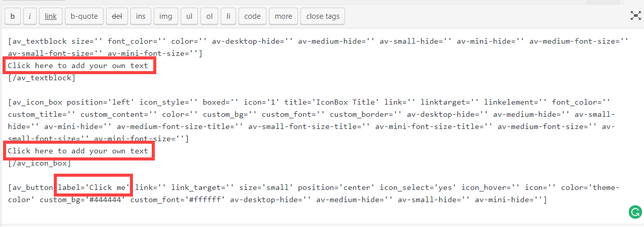Click on the [/av_textblock] closing shortcode
The height and width of the screenshot is (227, 644).
pyautogui.click(x=42, y=78)
